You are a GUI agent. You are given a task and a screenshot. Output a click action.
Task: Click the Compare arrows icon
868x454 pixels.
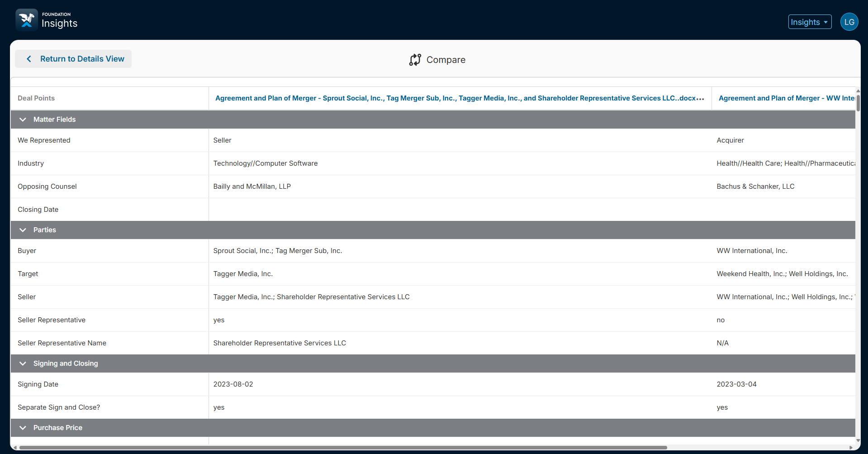[415, 60]
